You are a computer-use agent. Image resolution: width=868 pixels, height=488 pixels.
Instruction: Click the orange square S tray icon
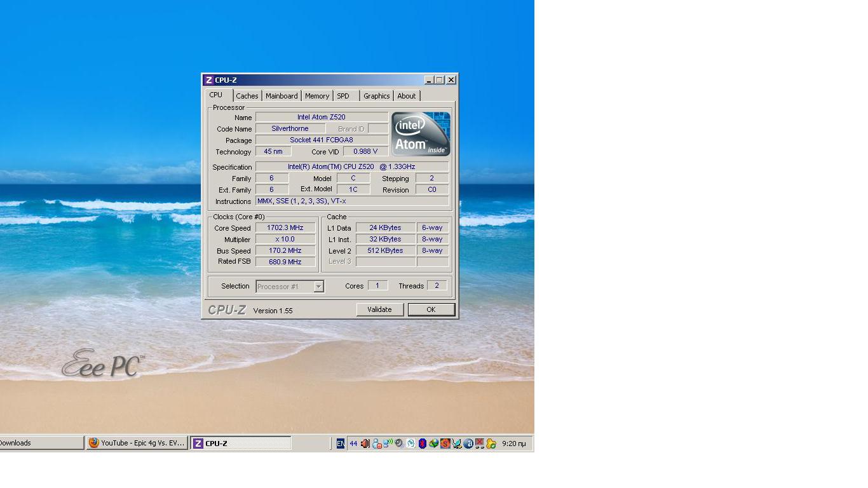pos(445,444)
